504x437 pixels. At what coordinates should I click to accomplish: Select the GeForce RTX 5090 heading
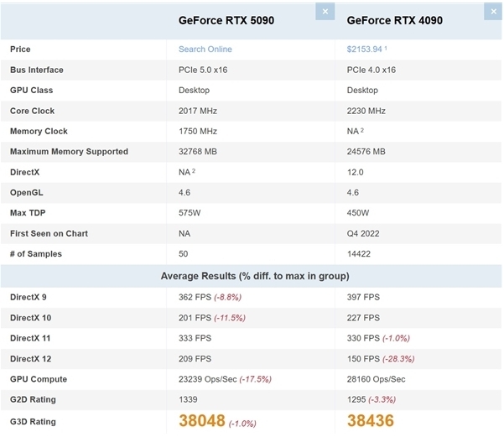click(x=226, y=21)
